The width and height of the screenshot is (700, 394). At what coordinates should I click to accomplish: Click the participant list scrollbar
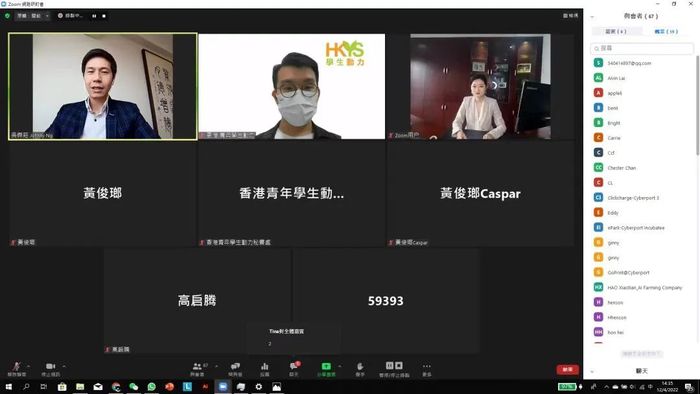pyautogui.click(x=697, y=105)
